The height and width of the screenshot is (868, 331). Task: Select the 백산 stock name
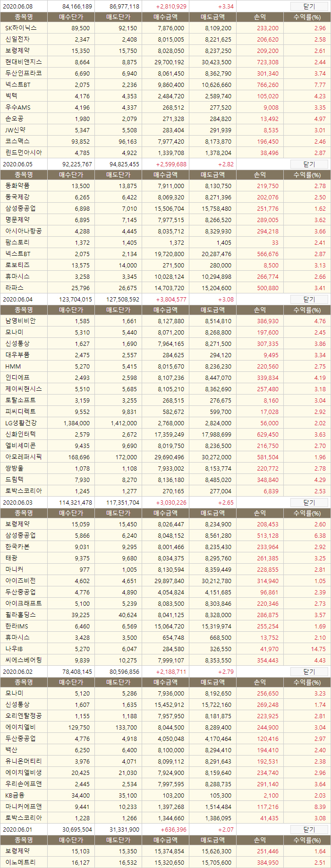point(11,750)
